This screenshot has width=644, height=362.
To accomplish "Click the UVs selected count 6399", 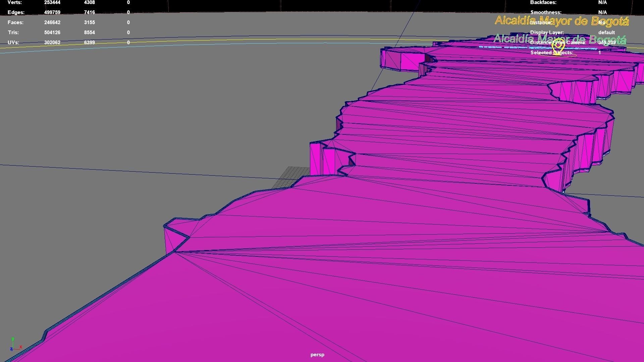I will [x=90, y=43].
